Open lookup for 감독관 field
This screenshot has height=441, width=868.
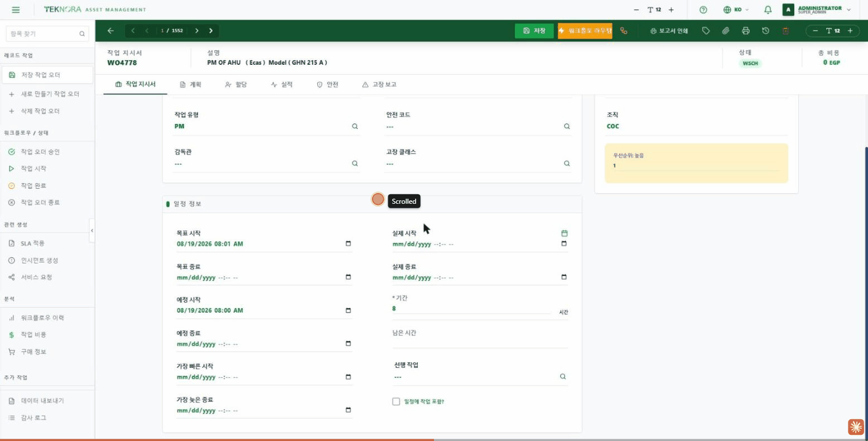355,164
